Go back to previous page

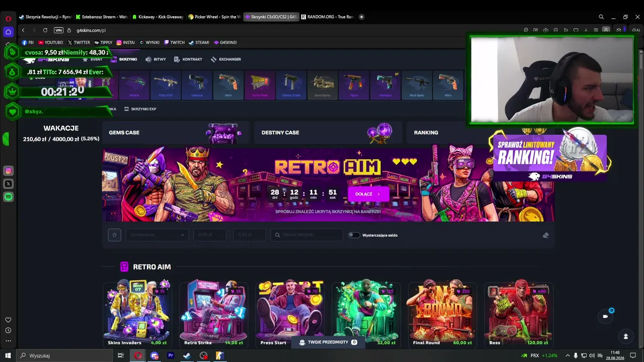coord(23,30)
